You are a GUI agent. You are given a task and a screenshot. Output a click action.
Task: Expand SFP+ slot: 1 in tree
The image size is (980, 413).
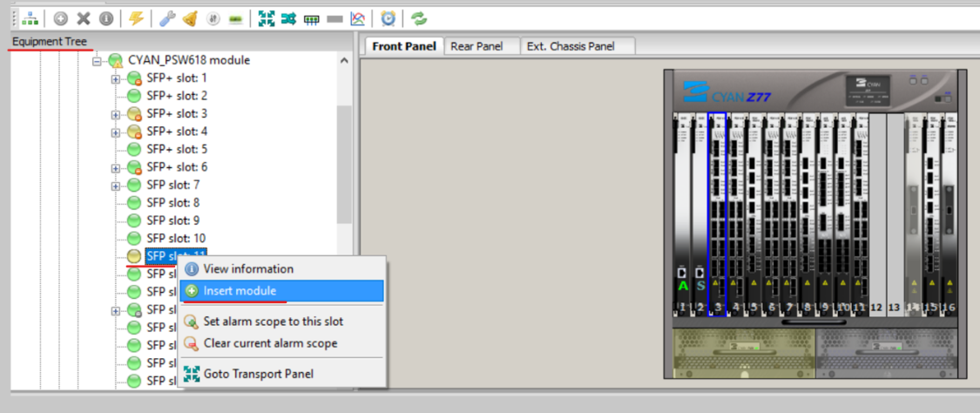pos(115,78)
